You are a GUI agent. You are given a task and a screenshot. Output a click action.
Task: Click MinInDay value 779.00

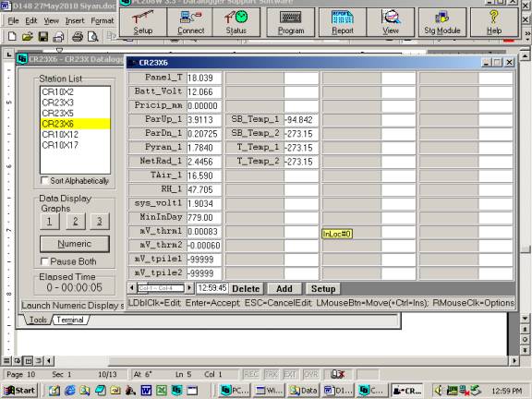click(204, 217)
